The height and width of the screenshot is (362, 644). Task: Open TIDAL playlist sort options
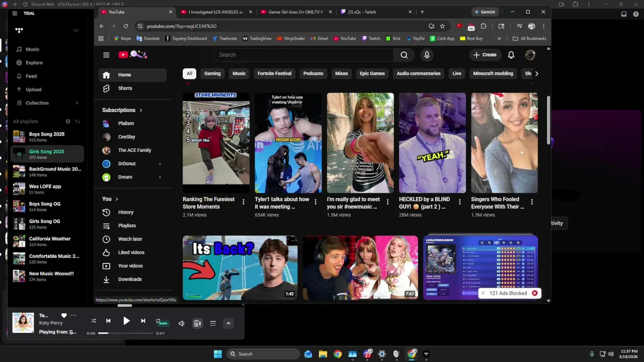click(x=77, y=121)
